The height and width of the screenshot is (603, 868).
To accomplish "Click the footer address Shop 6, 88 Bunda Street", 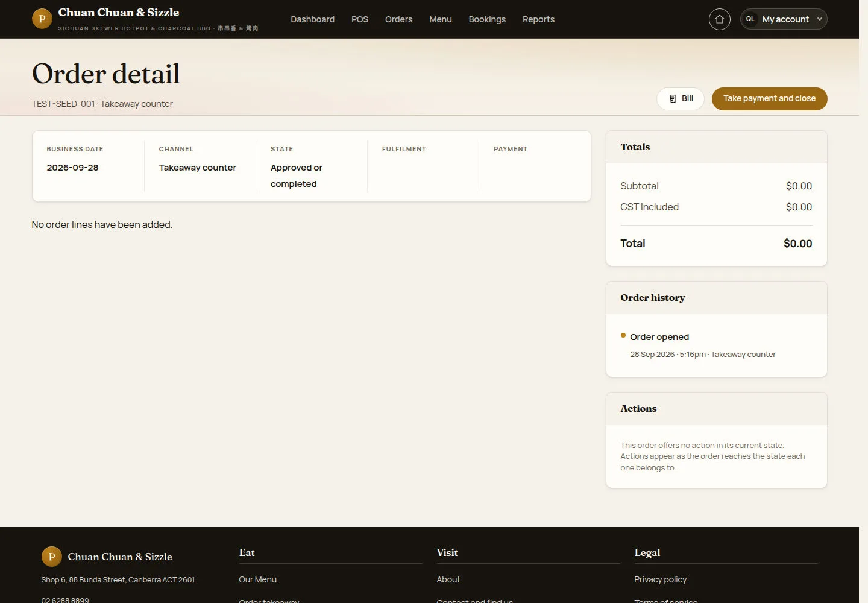I will [x=118, y=580].
